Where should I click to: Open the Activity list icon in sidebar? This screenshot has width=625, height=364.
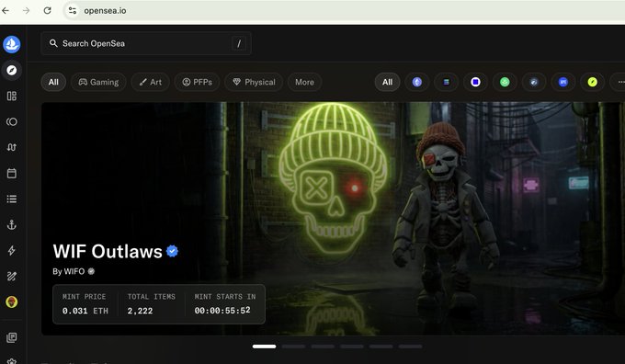click(12, 199)
